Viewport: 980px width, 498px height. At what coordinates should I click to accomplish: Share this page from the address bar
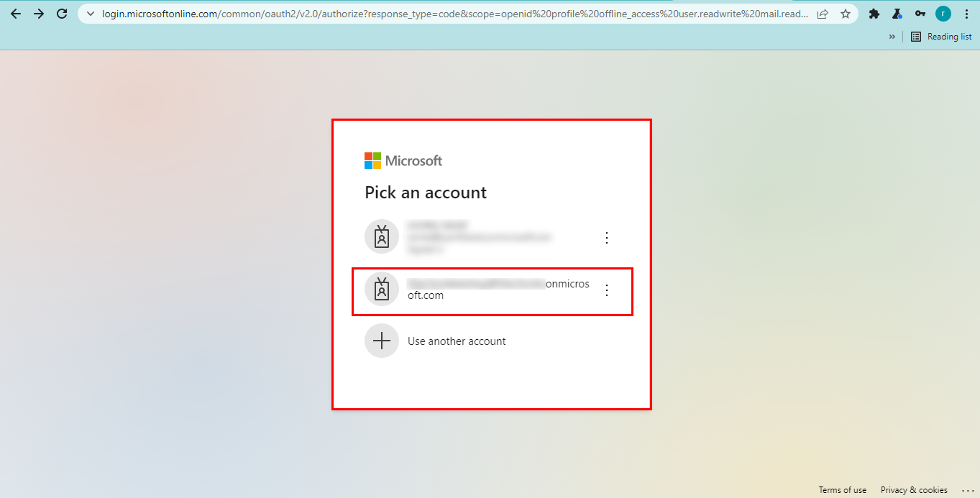click(823, 14)
